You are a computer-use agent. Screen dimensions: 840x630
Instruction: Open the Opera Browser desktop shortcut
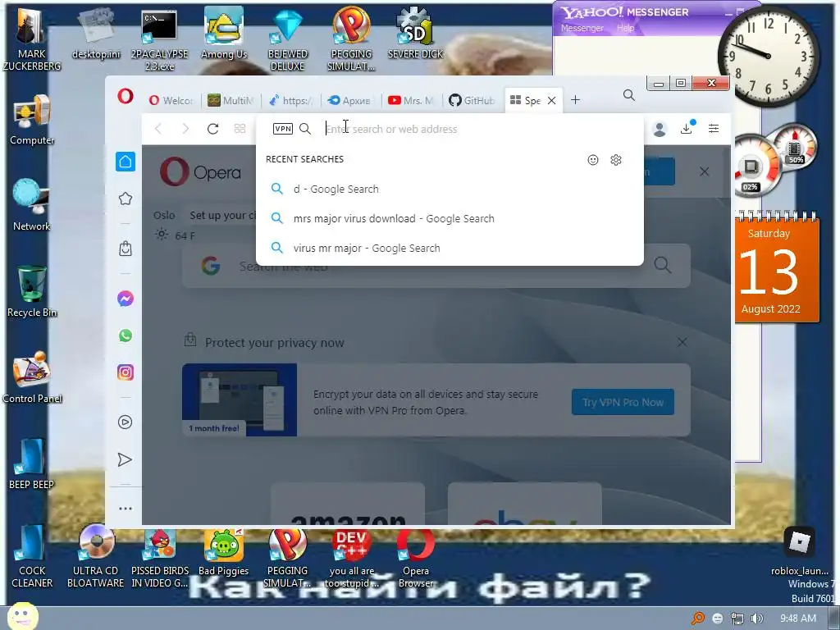[x=416, y=557]
